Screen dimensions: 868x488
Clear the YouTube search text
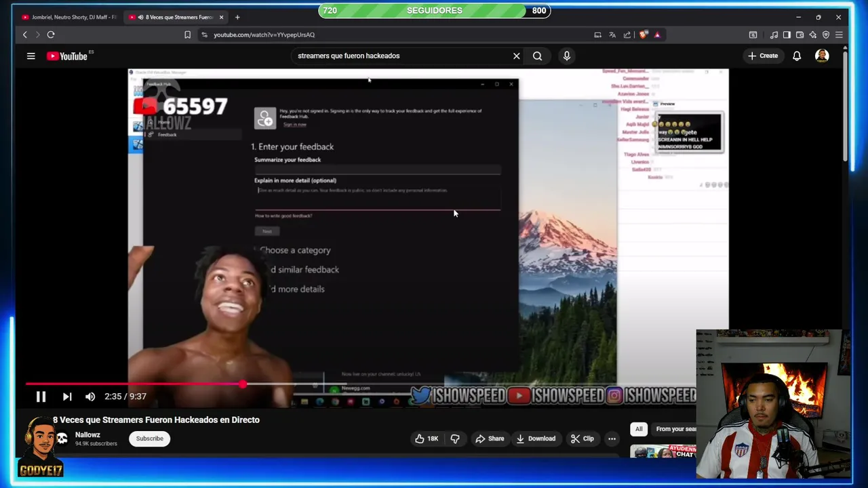coord(517,56)
